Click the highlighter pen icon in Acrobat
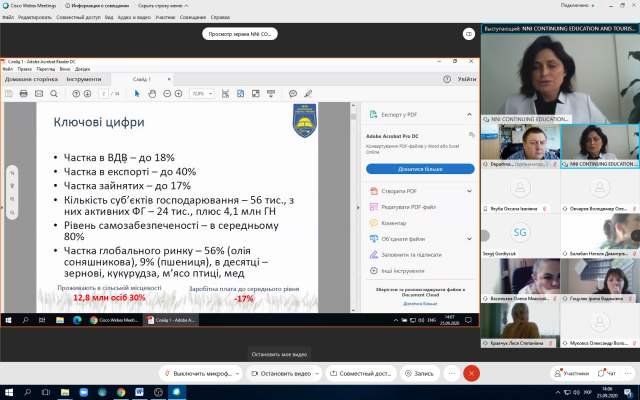Viewport: 640px width, 400px height. 308,94
